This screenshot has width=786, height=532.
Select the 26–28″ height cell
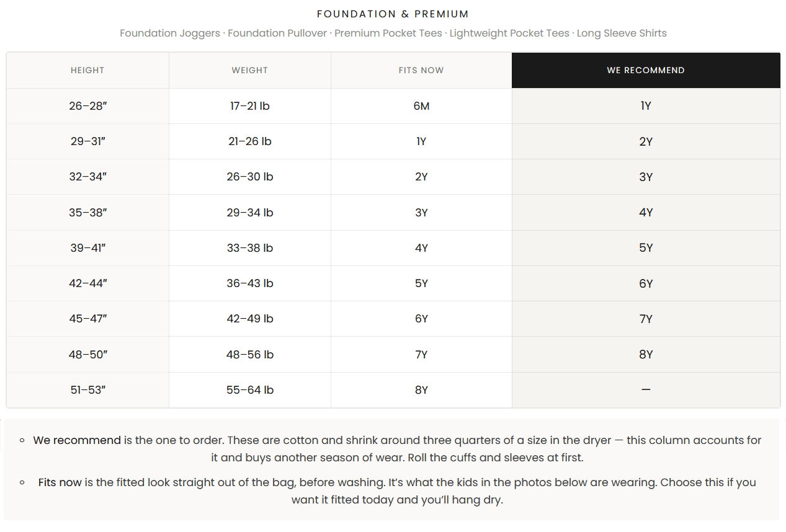[x=87, y=106]
